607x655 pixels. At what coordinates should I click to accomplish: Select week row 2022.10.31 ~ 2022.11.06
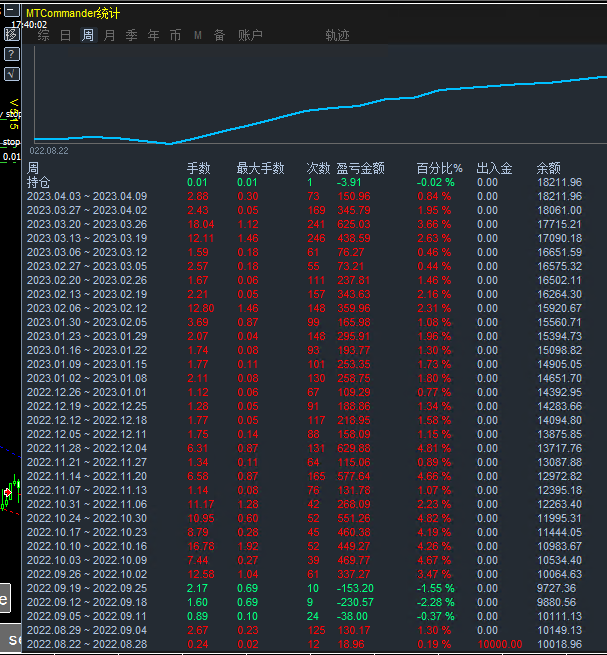tap(304, 504)
